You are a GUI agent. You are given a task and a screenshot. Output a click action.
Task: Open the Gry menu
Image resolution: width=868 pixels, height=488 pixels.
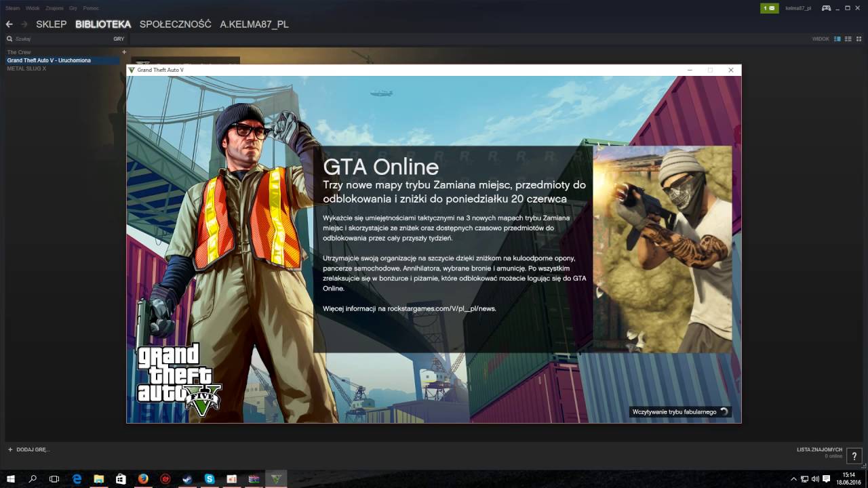click(x=73, y=8)
